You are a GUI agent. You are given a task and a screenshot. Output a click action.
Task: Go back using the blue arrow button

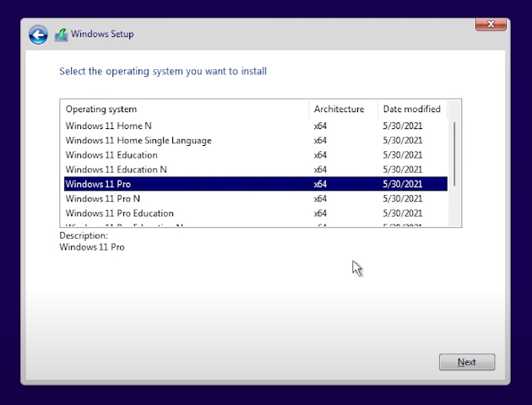38,35
